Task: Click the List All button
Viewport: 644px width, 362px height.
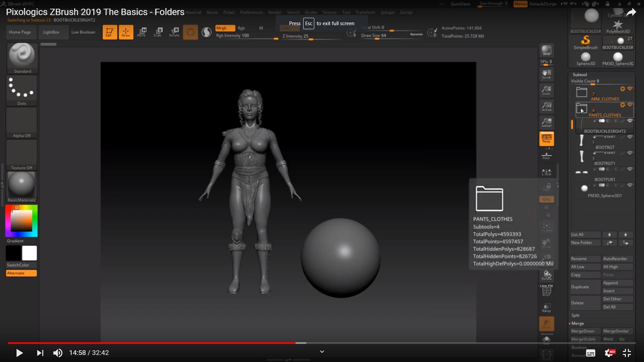Action: pos(585,235)
